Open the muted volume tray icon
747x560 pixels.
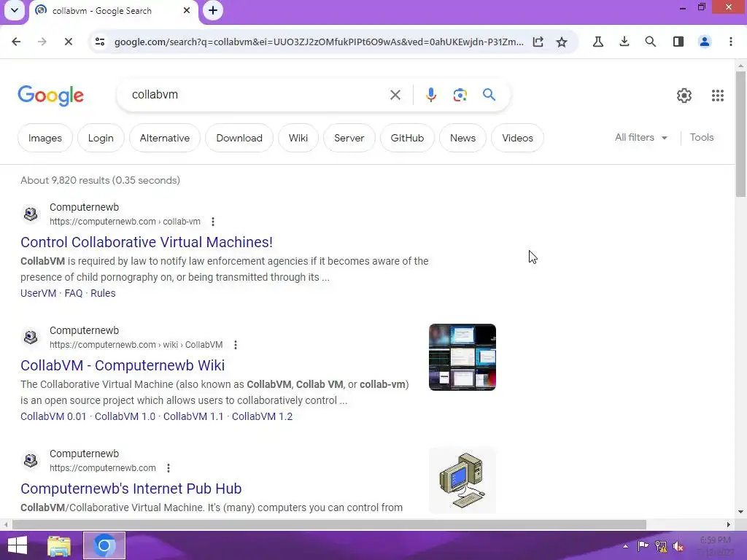678,546
